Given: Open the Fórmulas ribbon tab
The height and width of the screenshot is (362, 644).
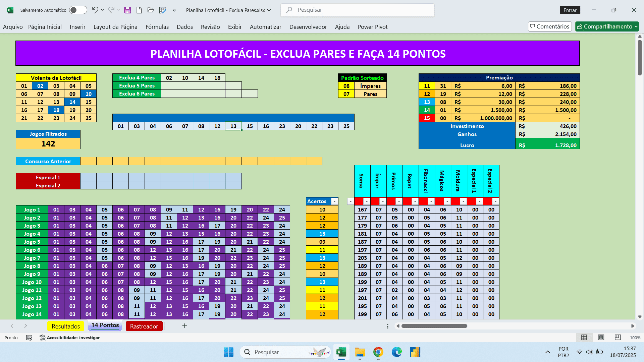Looking at the screenshot, I should point(157,27).
